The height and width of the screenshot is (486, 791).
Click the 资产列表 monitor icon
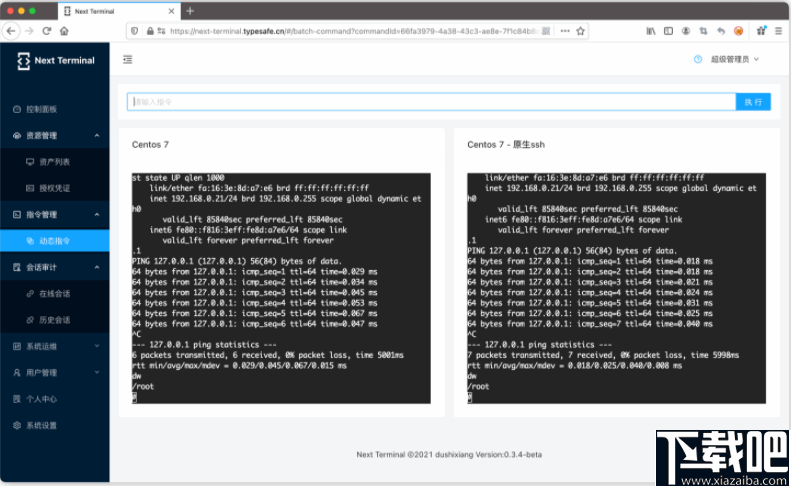click(30, 161)
